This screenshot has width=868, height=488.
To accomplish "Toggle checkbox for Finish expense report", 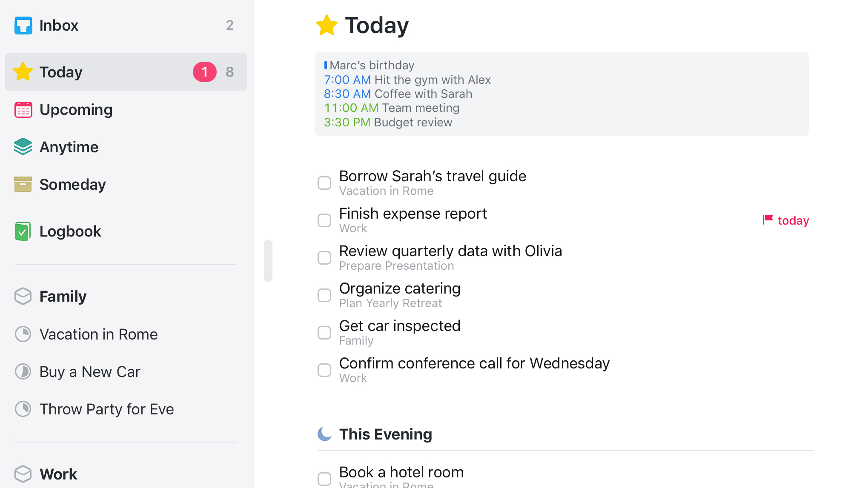I will coord(324,220).
